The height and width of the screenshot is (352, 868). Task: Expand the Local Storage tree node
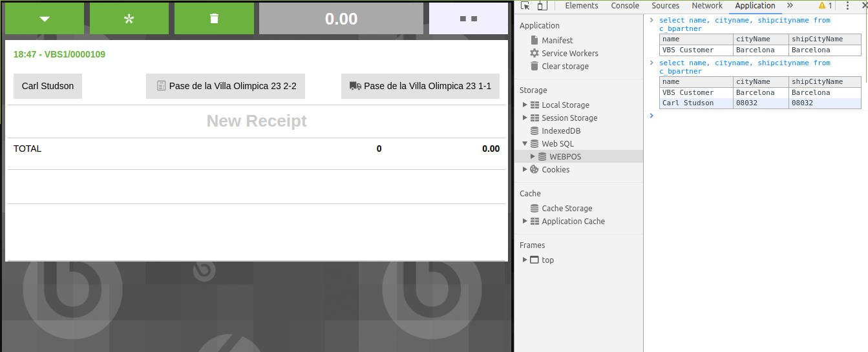click(525, 105)
